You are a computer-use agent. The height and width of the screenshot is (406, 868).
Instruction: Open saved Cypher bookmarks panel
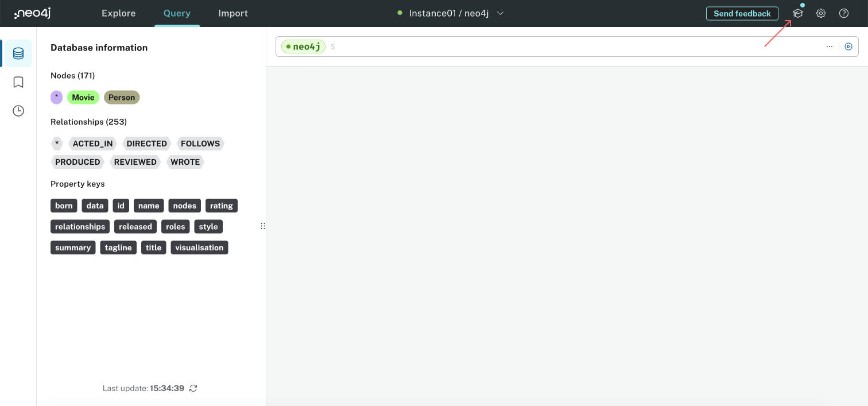pos(17,82)
